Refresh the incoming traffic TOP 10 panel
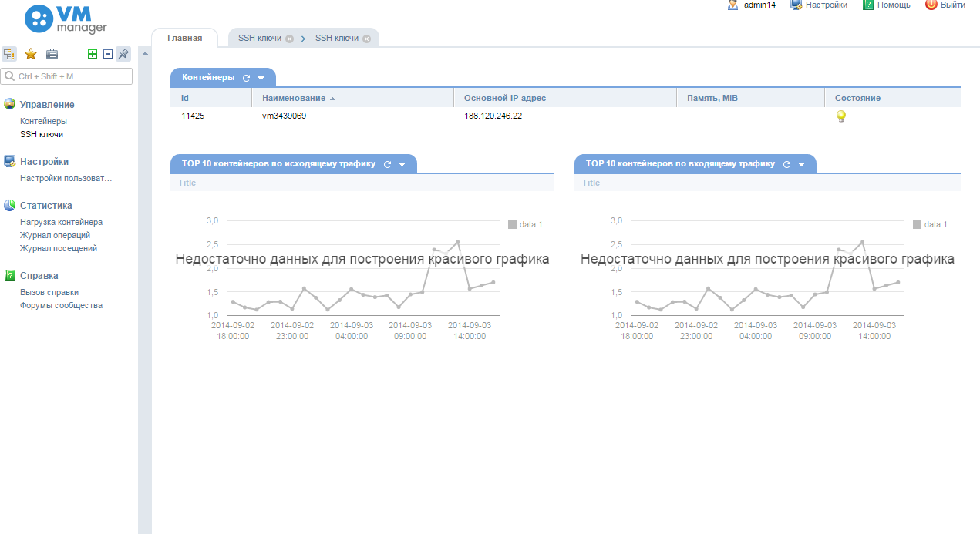The width and height of the screenshot is (980, 534). point(787,164)
